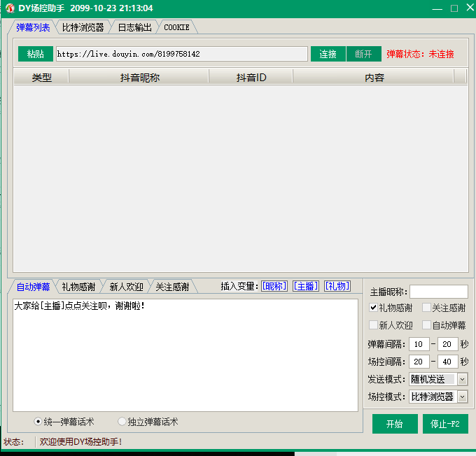Select the 自动弹幕 tab
Viewport: 476px width, 456px height.
point(33,287)
